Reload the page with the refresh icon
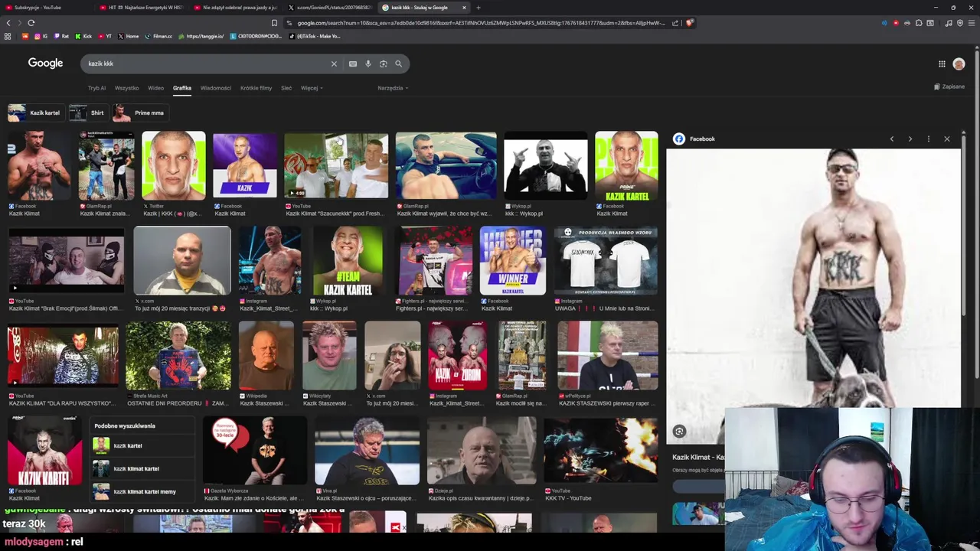This screenshot has width=980, height=551. (x=31, y=23)
